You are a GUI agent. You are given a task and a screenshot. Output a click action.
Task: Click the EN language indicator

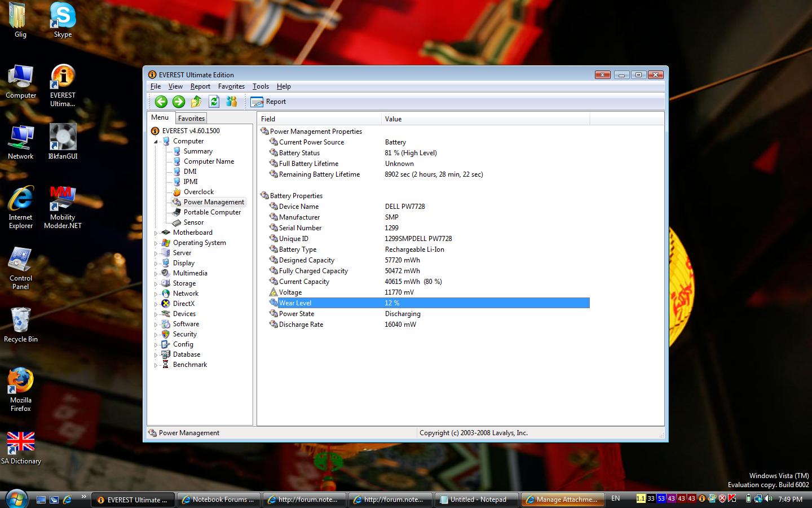(x=616, y=498)
